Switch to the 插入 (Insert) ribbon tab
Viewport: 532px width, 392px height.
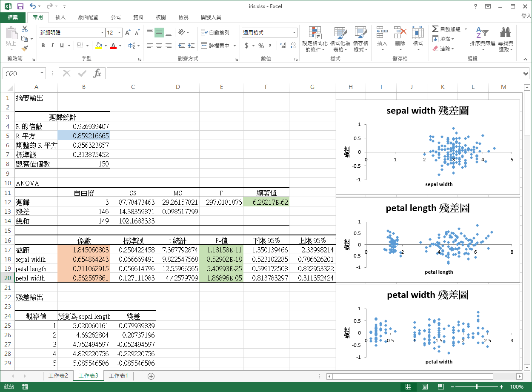60,17
